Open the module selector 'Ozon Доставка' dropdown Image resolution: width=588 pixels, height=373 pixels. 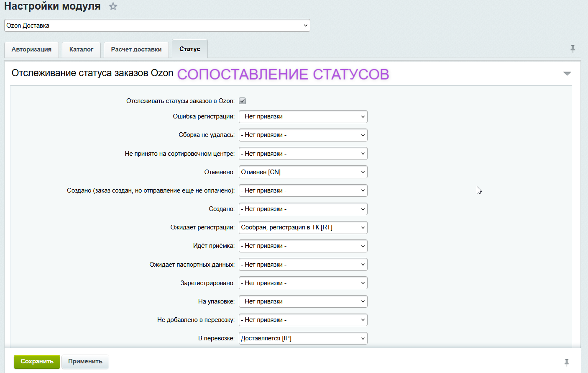(x=157, y=25)
